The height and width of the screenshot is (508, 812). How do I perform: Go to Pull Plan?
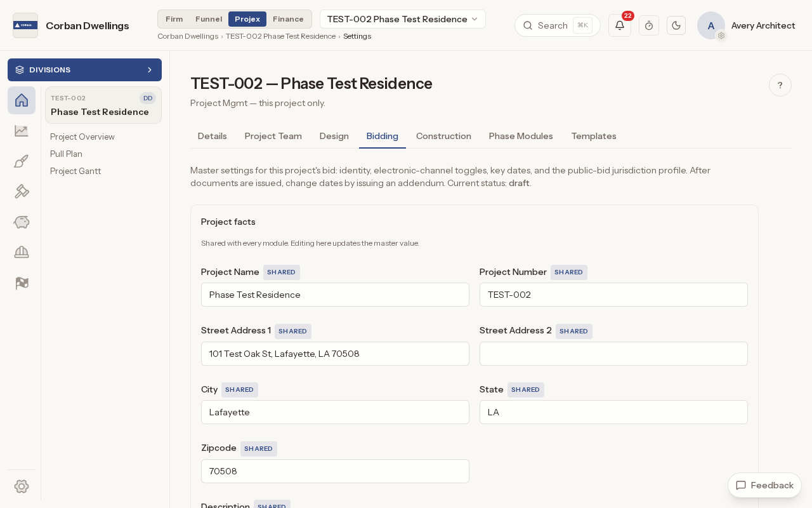[x=66, y=154]
